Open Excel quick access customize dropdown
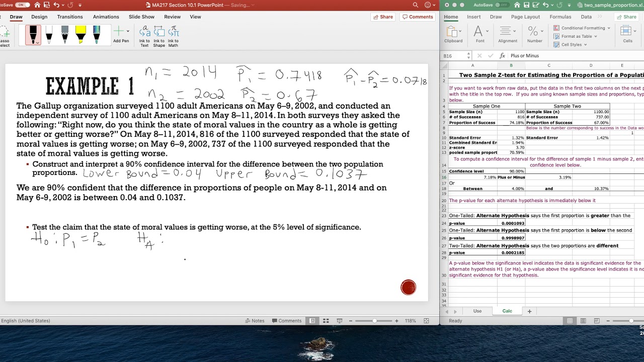The width and height of the screenshot is (644, 362). pyautogui.click(x=569, y=5)
